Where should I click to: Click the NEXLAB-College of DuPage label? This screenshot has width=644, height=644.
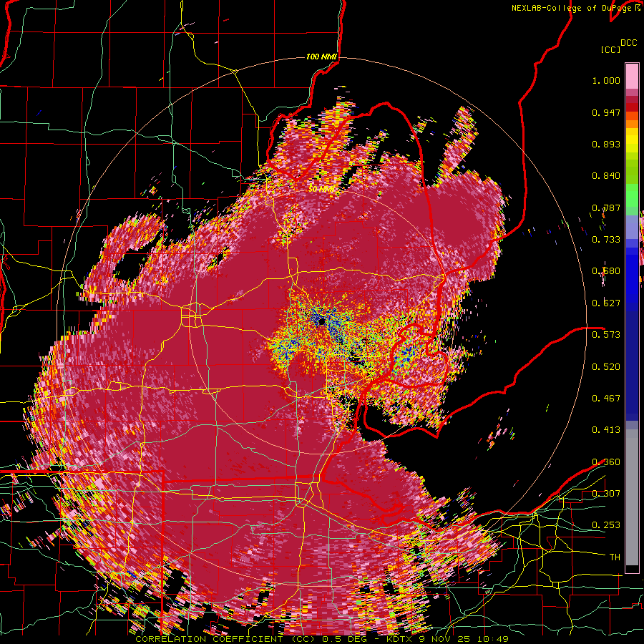click(x=573, y=8)
